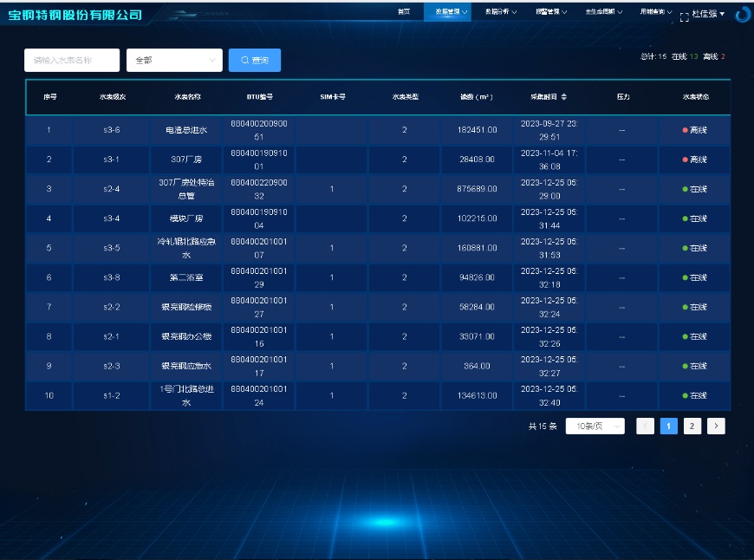Expand the 数据分析 navigation menu
The width and height of the screenshot is (754, 560).
[x=501, y=11]
